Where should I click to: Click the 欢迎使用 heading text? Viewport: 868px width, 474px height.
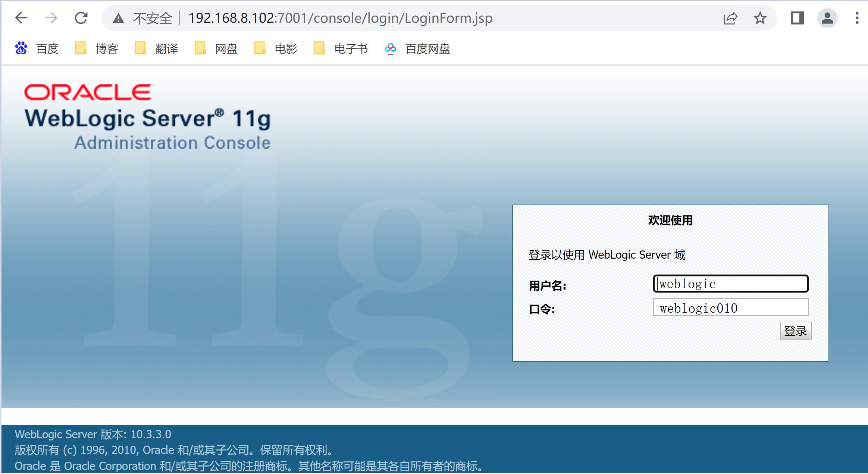click(670, 220)
